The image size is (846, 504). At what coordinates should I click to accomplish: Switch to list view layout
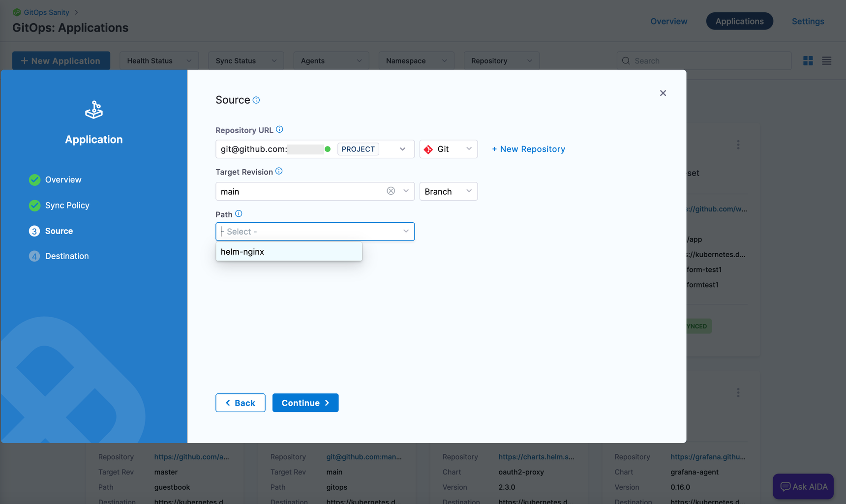pos(826,61)
